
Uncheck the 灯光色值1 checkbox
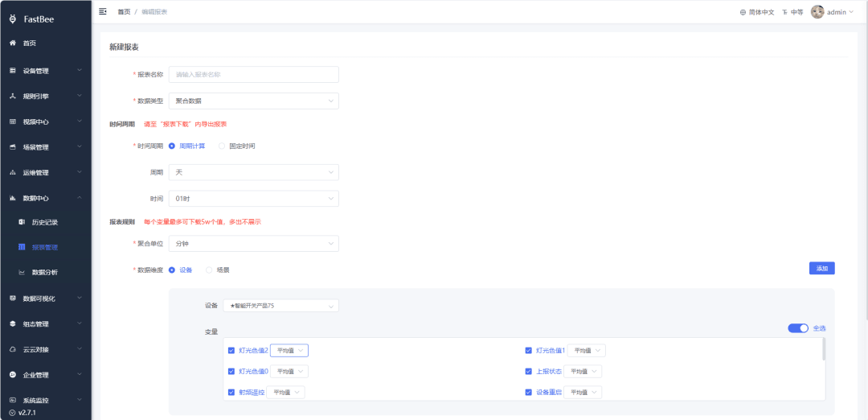point(529,351)
